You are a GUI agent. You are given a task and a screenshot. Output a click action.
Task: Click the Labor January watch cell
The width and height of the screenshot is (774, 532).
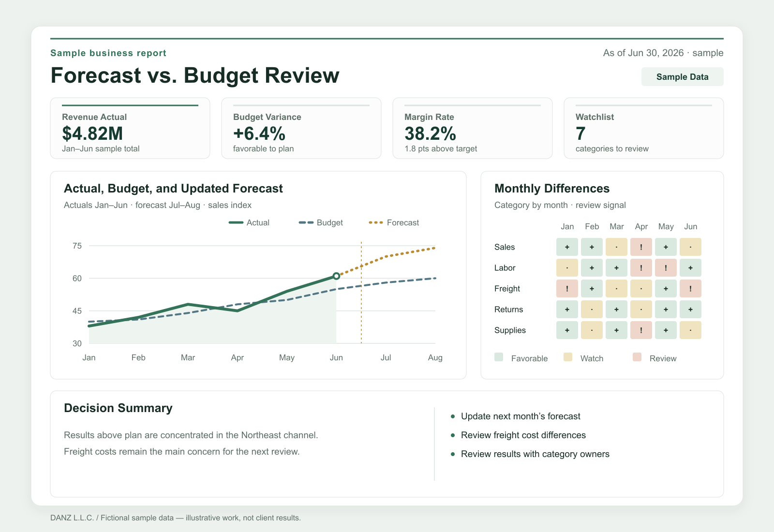tap(567, 267)
